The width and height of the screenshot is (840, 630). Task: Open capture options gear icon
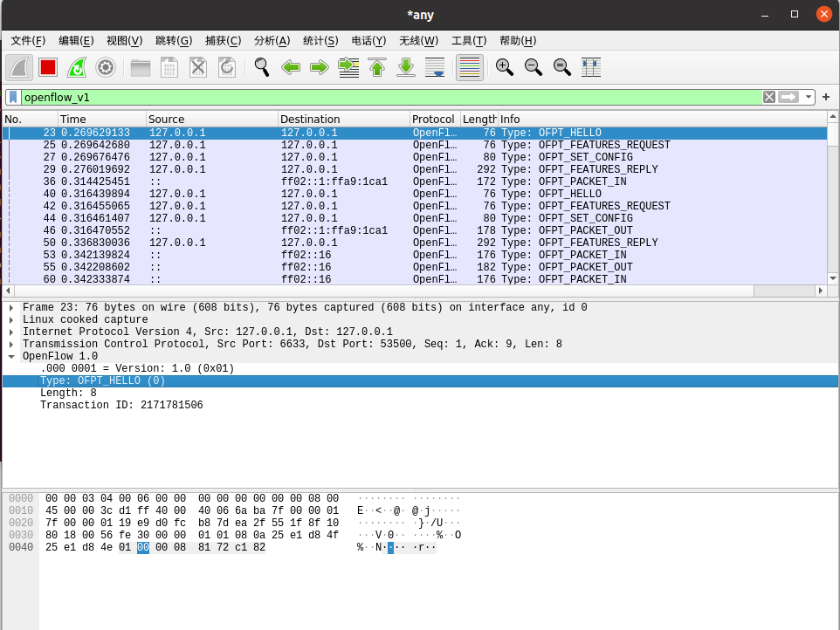106,67
